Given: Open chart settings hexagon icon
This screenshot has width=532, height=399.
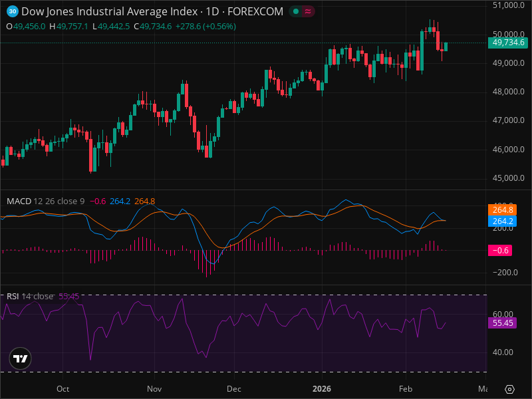Looking at the screenshot, I should [509, 389].
